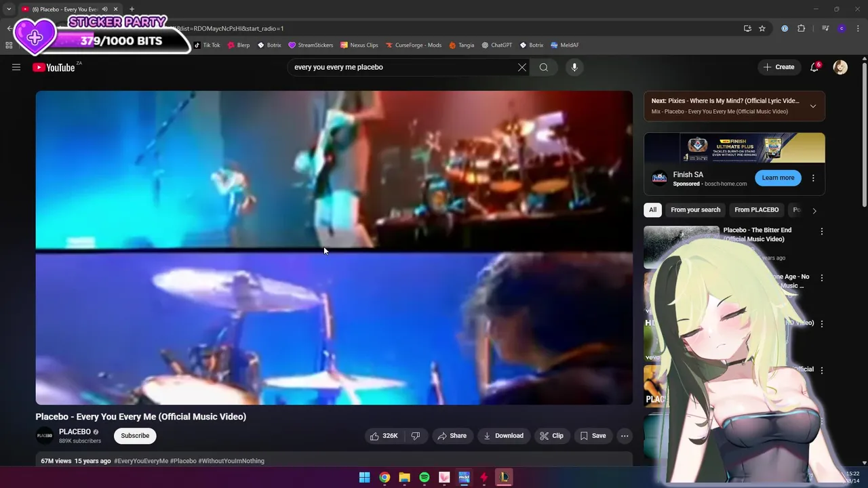Screen dimensions: 868x488
Task: Open the Meld Studio taskbar icon
Action: tap(464, 477)
